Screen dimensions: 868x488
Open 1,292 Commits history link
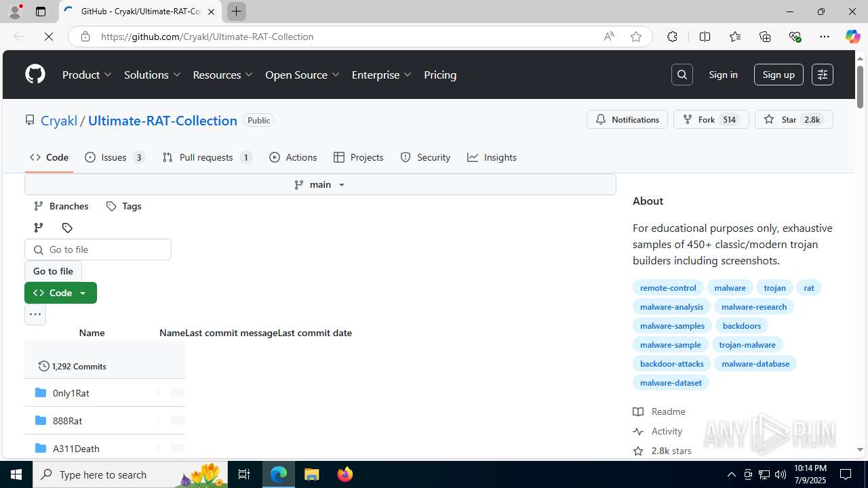point(73,366)
